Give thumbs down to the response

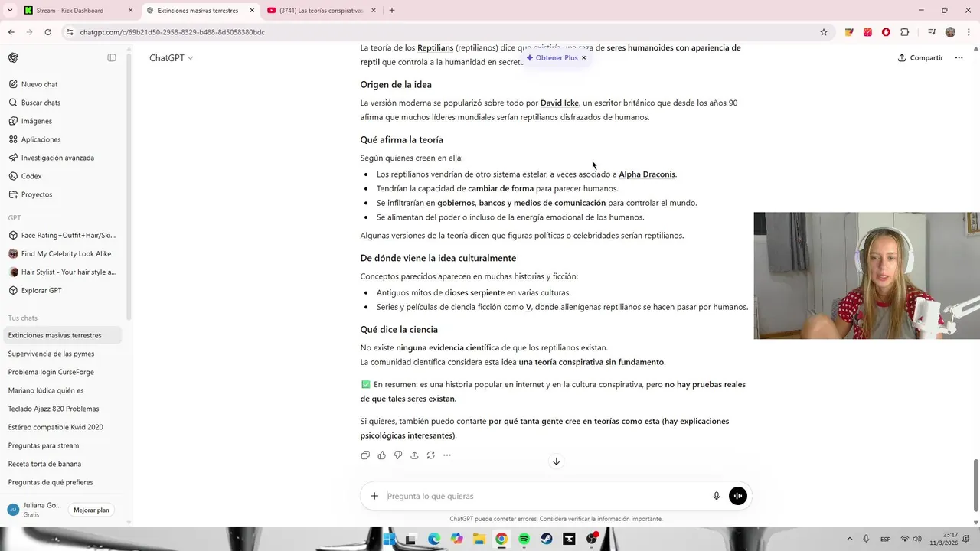coord(398,455)
